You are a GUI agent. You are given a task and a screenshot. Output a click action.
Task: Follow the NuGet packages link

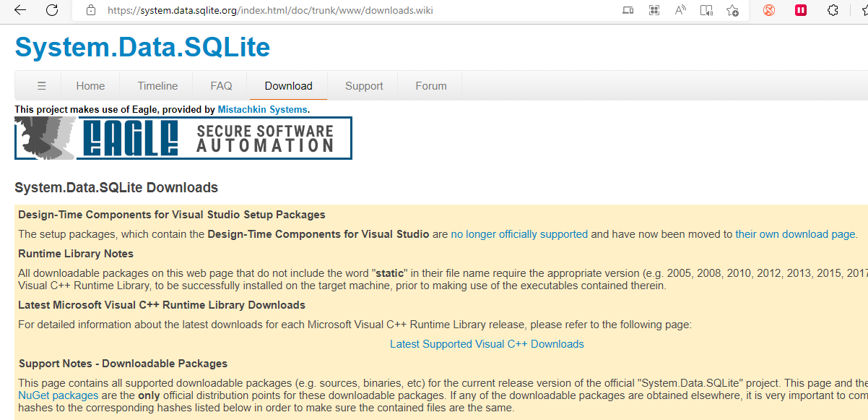(x=58, y=395)
